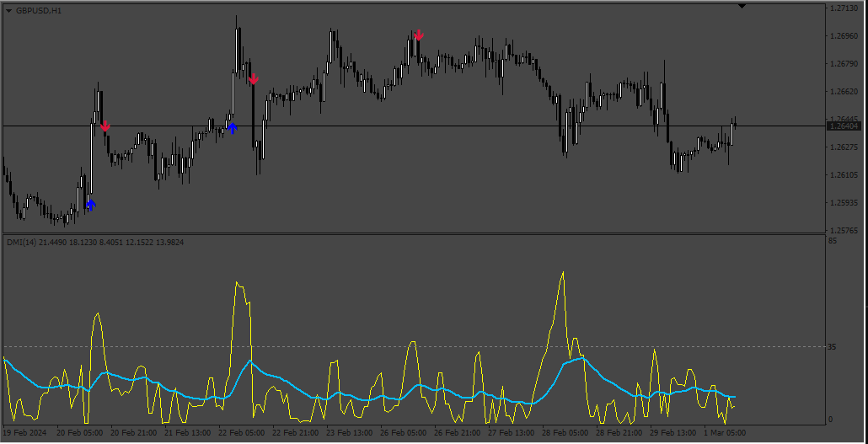The height and width of the screenshot is (444, 868).
Task: Select the red down arrow near the 1.26790 level
Action: click(253, 78)
